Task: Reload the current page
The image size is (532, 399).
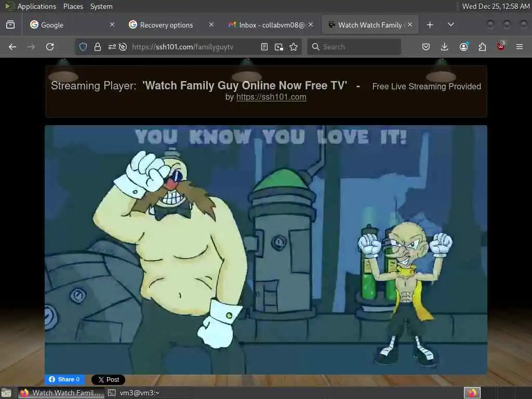Action: point(50,47)
